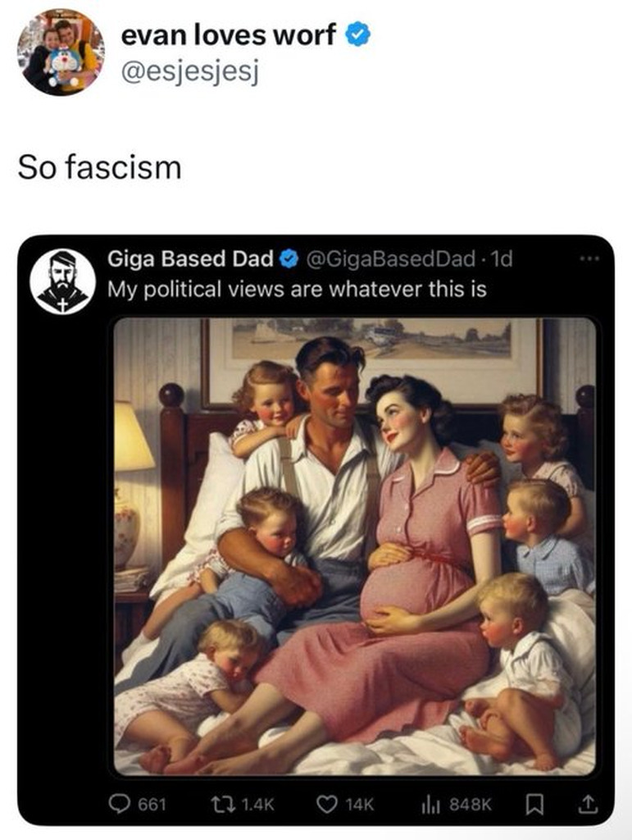
Task: Open the three-dot more options menu
Action: (x=589, y=258)
